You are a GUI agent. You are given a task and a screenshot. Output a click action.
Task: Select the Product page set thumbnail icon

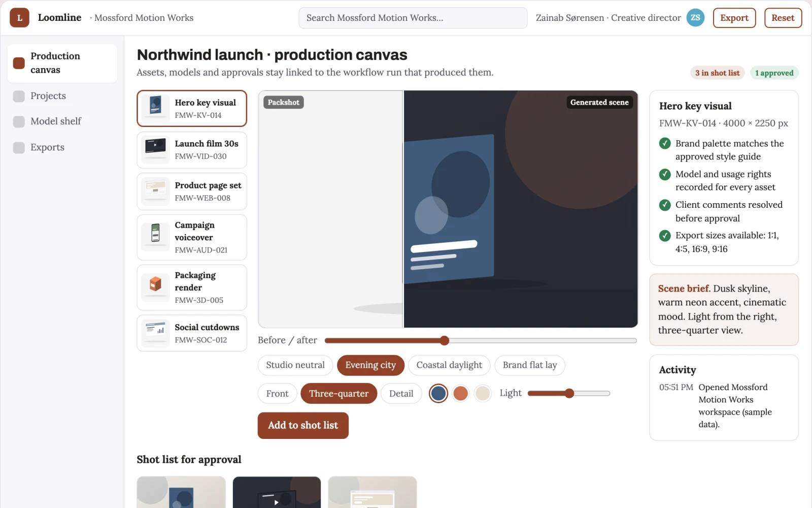pyautogui.click(x=156, y=192)
